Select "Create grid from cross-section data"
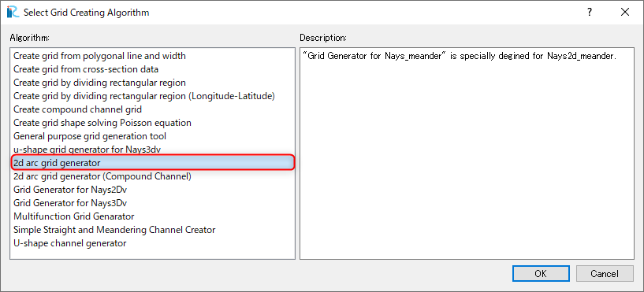This screenshot has height=292, width=644. coord(86,69)
